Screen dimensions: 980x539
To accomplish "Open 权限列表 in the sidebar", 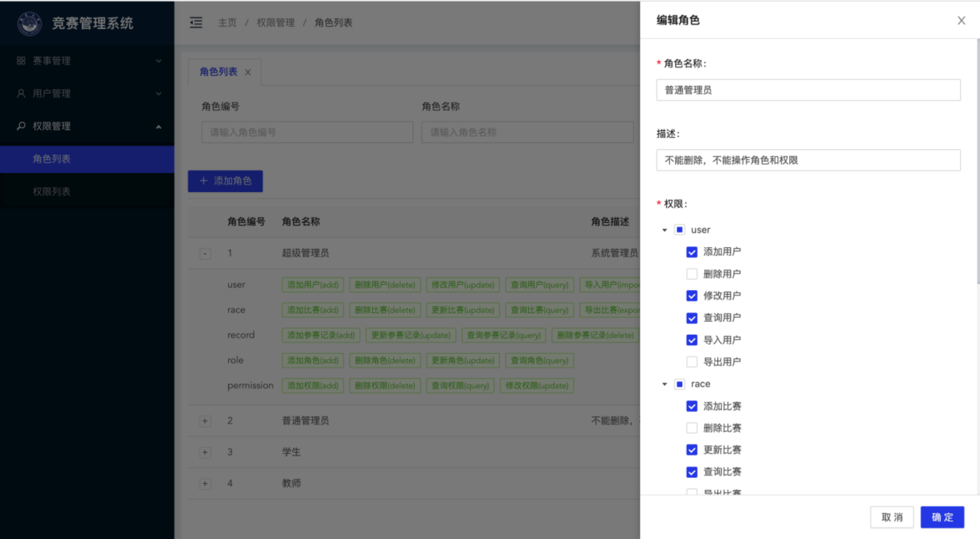I will point(52,191).
